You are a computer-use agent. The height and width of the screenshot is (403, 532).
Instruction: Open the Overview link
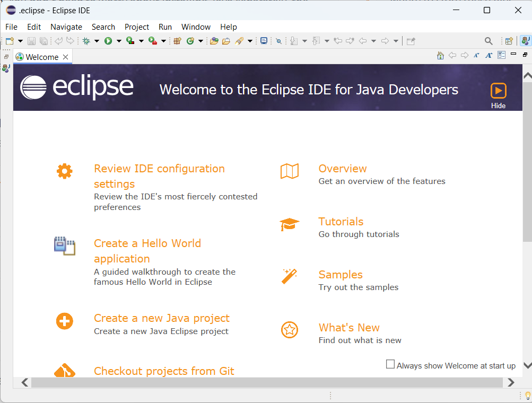coord(342,169)
